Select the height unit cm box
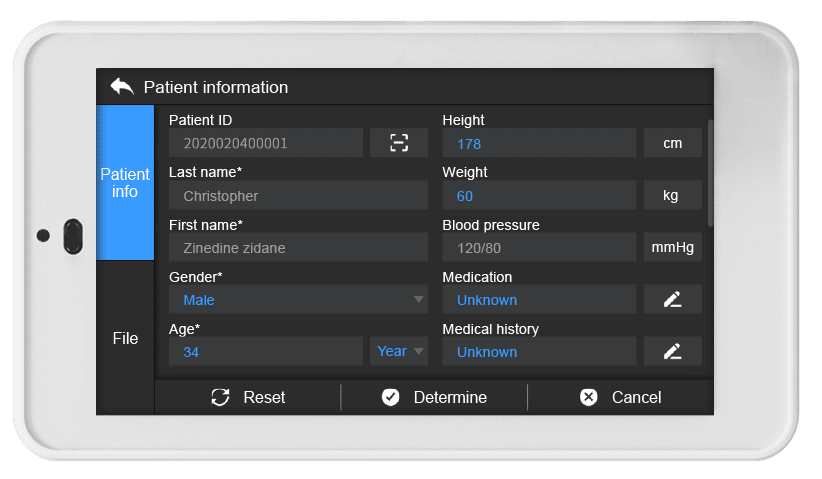Image resolution: width=822 pixels, height=479 pixels. point(673,143)
